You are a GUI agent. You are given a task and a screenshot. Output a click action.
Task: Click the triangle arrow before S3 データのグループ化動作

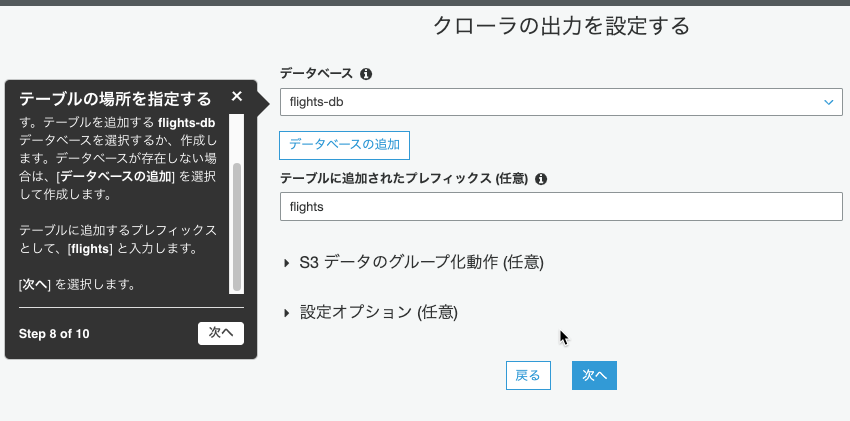[287, 263]
